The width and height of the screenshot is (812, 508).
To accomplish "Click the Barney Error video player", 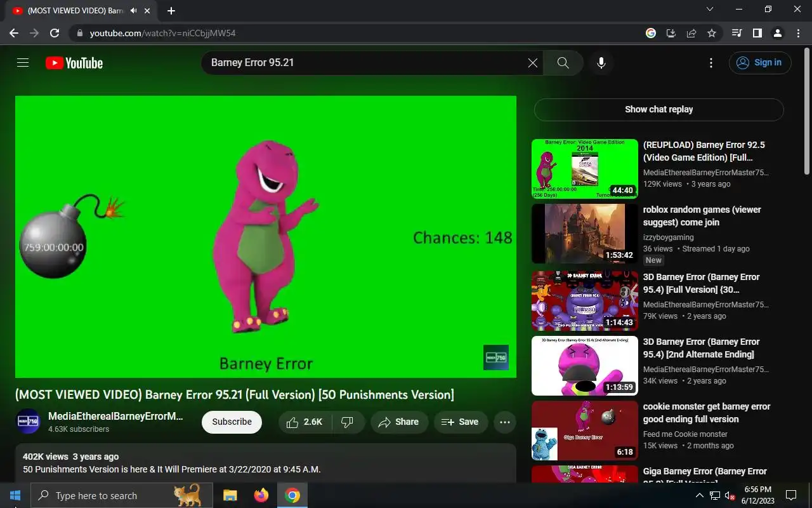I will (x=266, y=237).
